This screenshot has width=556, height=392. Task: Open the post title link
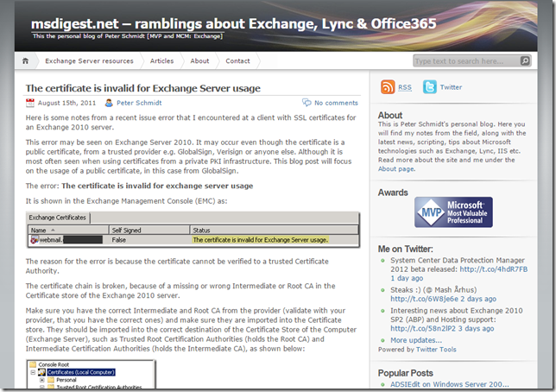pyautogui.click(x=143, y=88)
